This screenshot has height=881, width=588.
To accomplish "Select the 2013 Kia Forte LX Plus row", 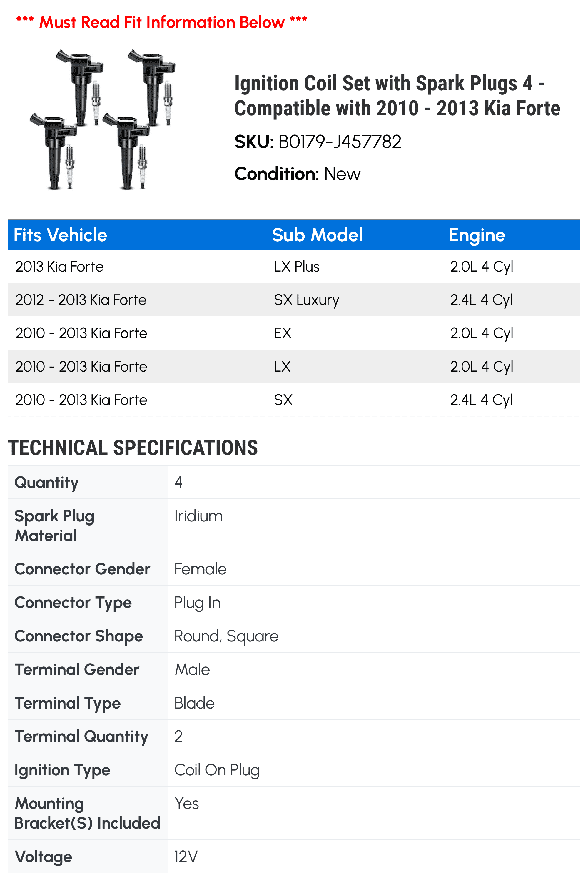I will (294, 266).
